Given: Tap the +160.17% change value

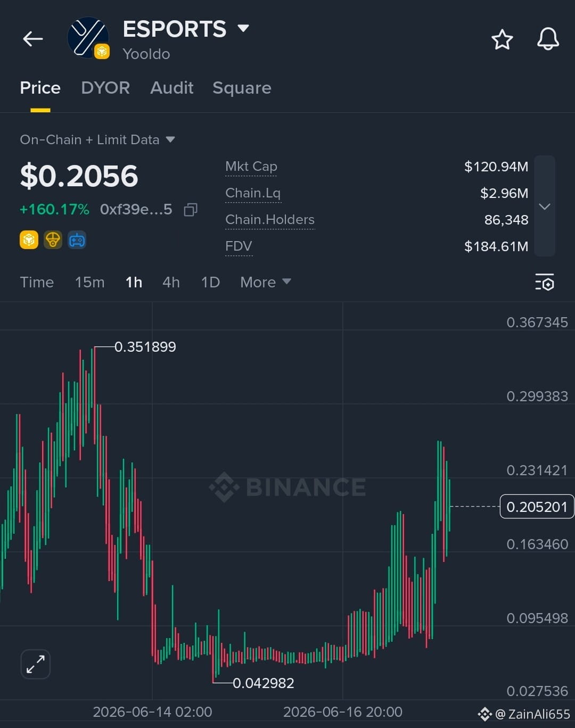Looking at the screenshot, I should point(54,209).
